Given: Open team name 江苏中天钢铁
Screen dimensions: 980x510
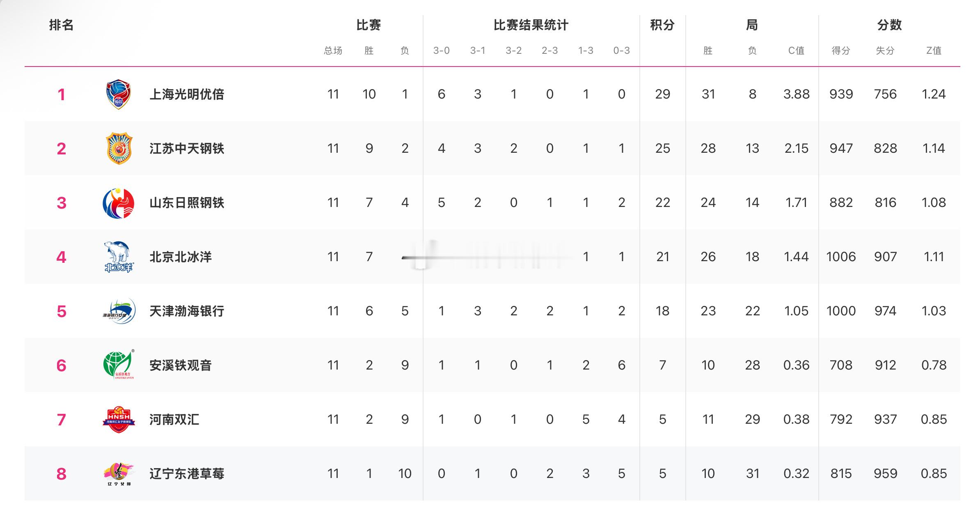Looking at the screenshot, I should pos(187,149).
